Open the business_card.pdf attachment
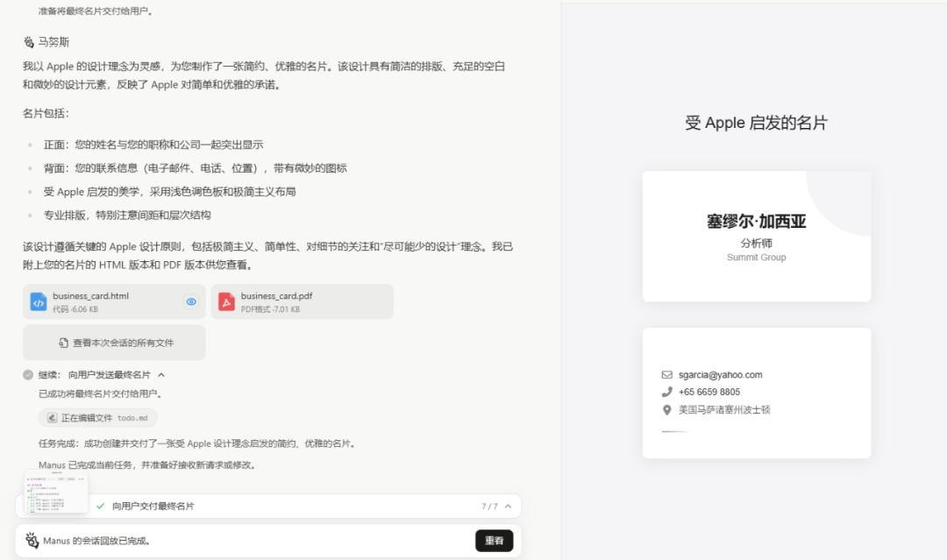Viewport: 947px width, 560px height. click(x=302, y=301)
